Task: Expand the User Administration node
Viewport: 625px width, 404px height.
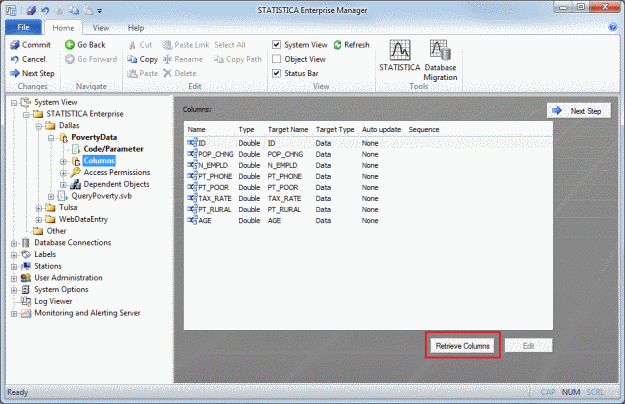Action: pyautogui.click(x=14, y=278)
